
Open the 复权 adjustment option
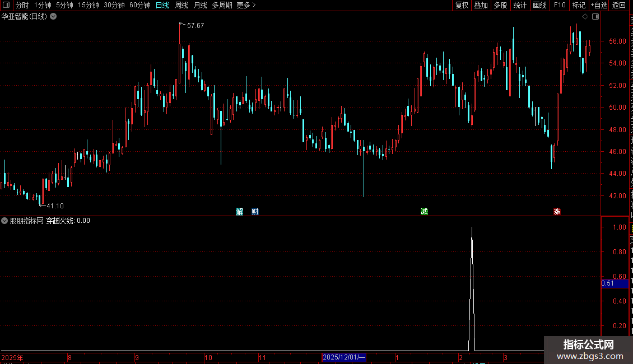(462, 5)
